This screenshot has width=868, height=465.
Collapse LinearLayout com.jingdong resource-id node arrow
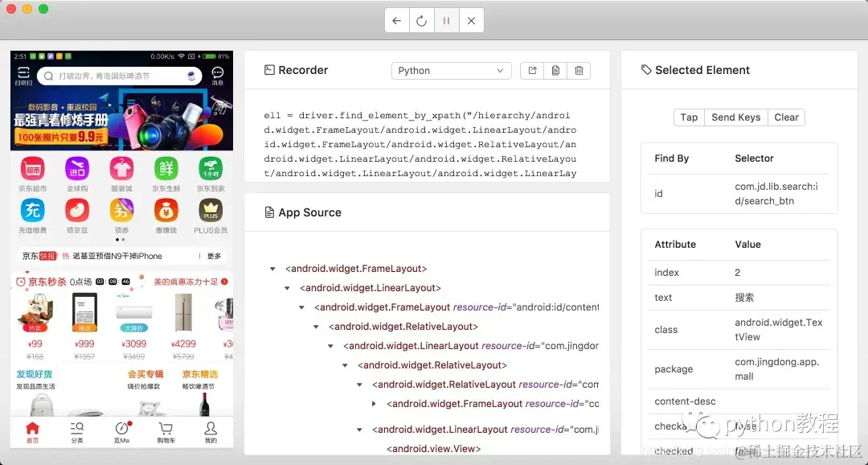330,346
